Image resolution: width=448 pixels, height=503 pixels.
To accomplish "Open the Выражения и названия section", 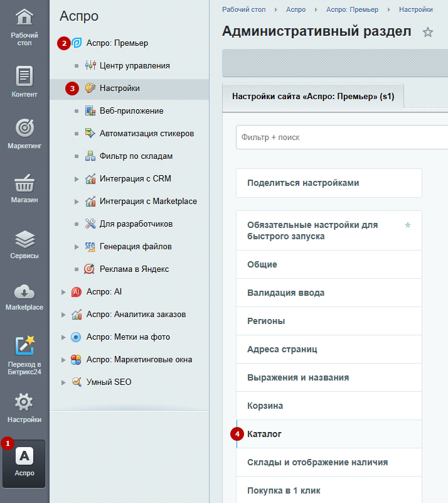I will [x=329, y=377].
